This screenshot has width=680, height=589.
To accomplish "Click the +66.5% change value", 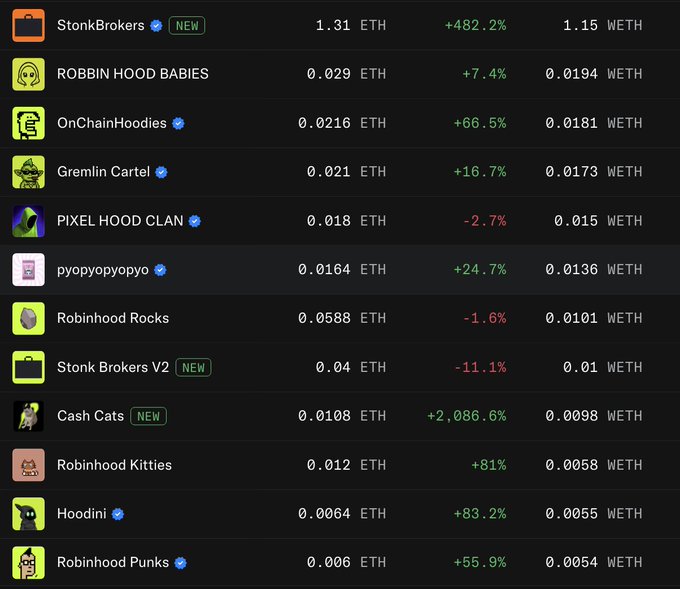I will click(x=480, y=123).
